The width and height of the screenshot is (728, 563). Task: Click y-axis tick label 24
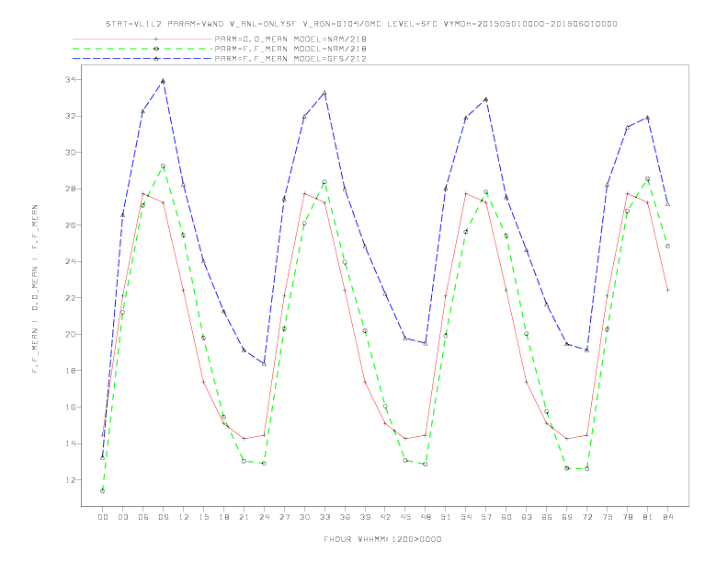(x=71, y=261)
